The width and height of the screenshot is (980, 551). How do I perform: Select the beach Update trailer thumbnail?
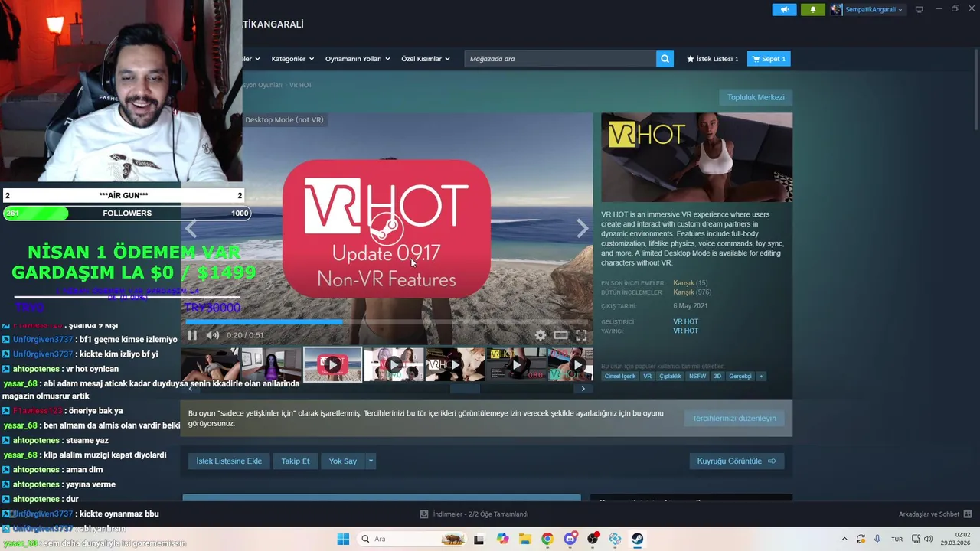[332, 364]
